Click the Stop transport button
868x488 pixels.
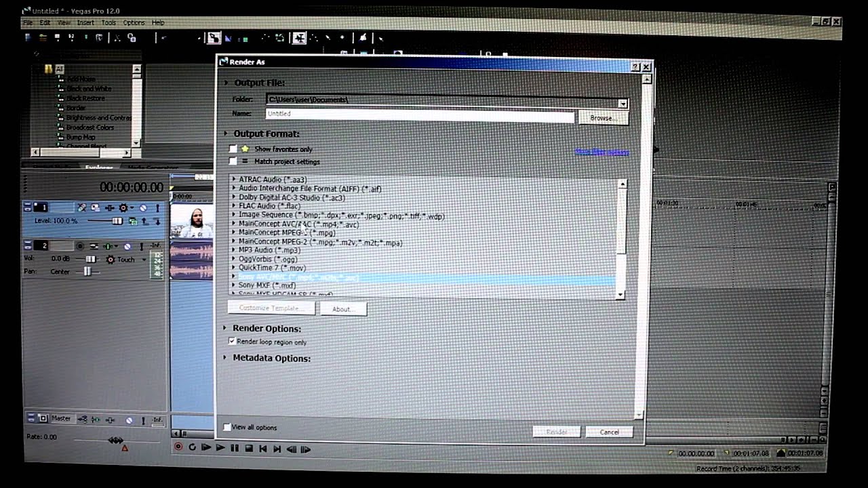249,448
